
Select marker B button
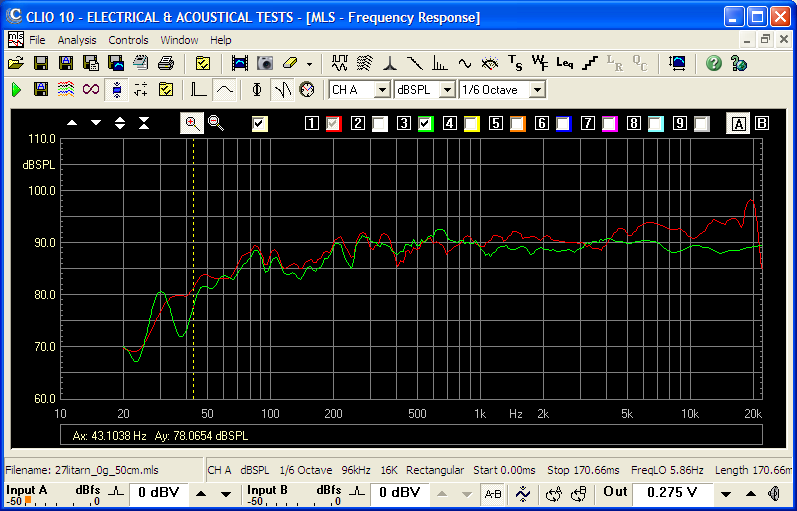[x=761, y=124]
